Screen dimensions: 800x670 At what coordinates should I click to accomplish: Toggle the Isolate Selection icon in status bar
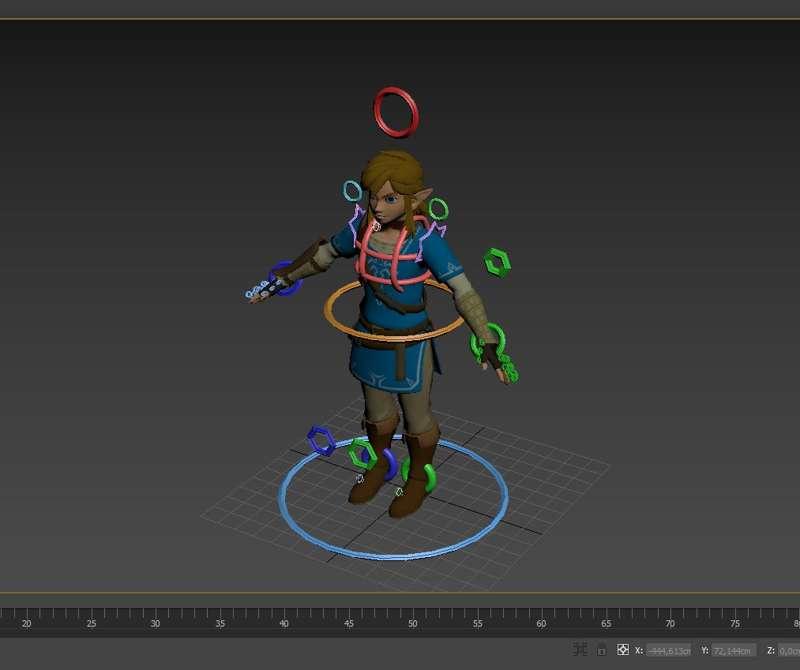point(580,650)
